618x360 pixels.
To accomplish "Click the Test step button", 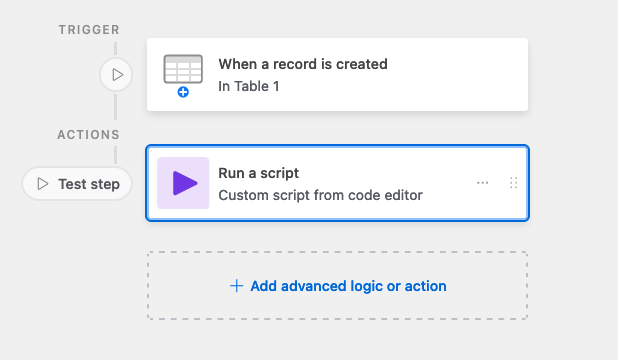I will click(x=77, y=184).
